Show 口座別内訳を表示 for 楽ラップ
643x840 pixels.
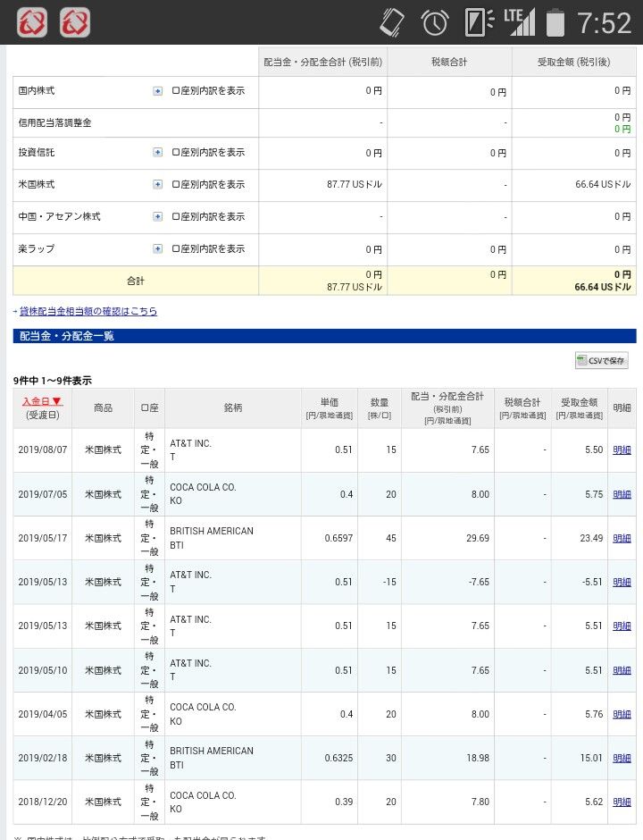(208, 249)
